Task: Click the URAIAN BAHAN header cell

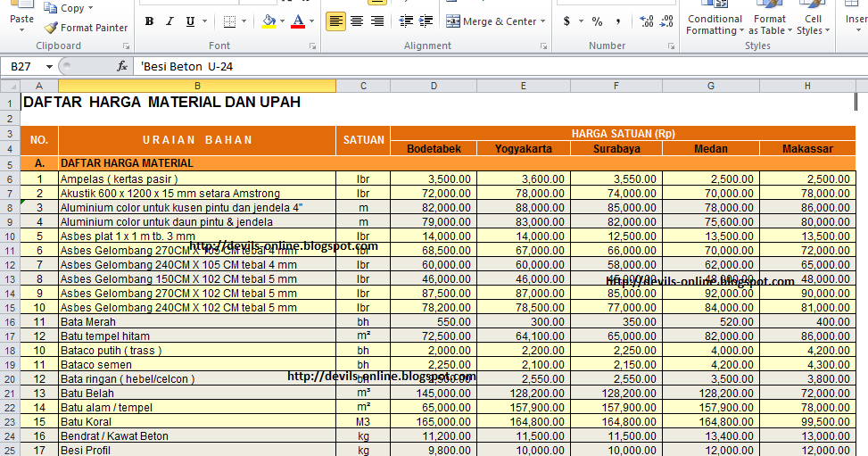Action: coord(197,140)
